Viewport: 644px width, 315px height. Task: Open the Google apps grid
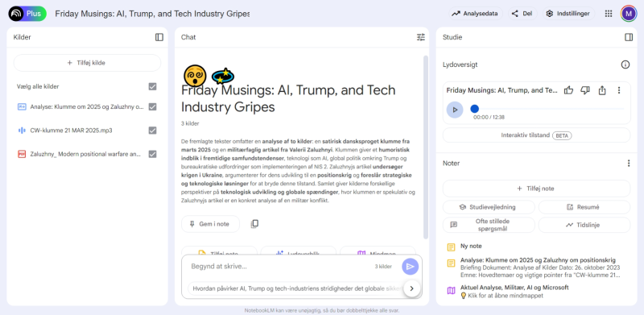tap(609, 14)
